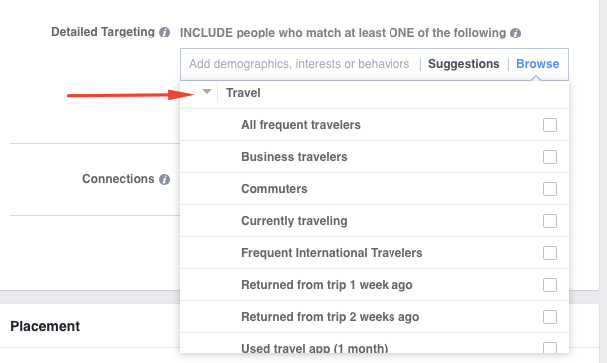Viewport: 607px width, 363px height.
Task: Collapse the Travel category arrow
Action: coord(207,92)
